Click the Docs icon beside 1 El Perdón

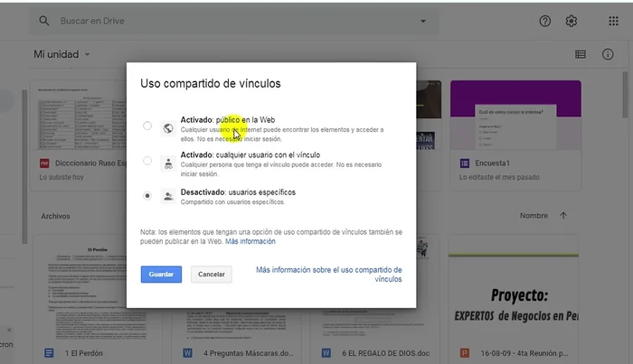click(49, 353)
